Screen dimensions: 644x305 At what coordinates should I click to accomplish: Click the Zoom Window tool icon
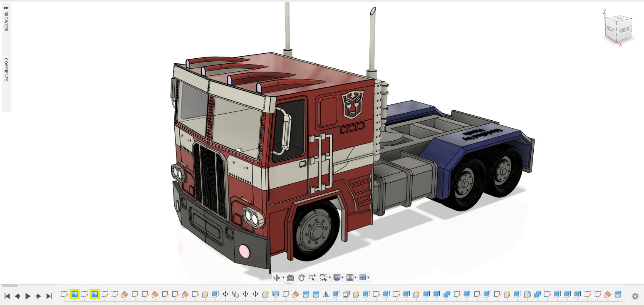point(323,278)
